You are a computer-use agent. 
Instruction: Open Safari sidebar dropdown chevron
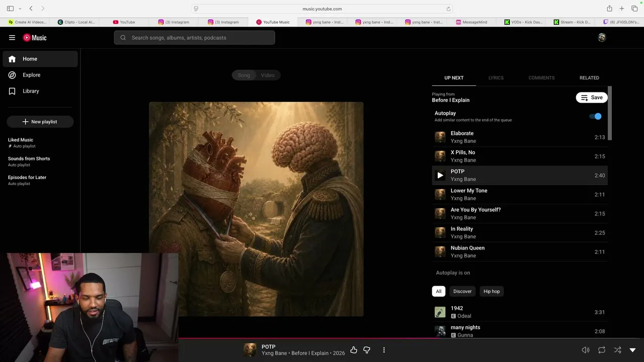20,9
